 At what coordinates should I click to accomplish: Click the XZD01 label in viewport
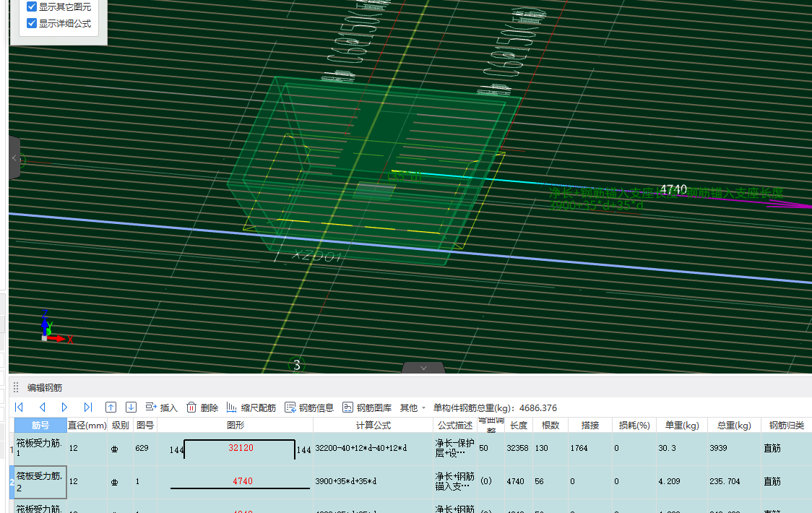317,256
